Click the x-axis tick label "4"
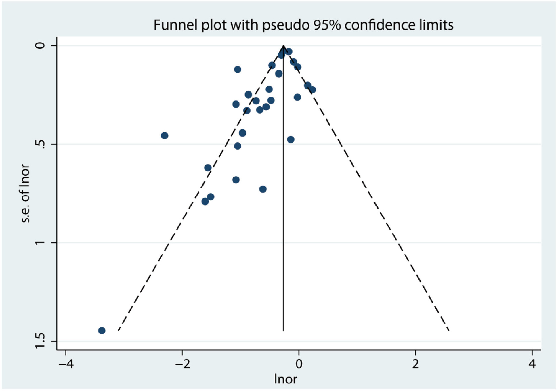 point(532,364)
